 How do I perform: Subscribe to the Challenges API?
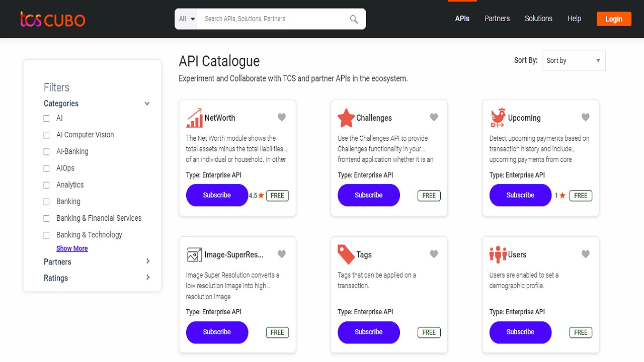pos(369,195)
